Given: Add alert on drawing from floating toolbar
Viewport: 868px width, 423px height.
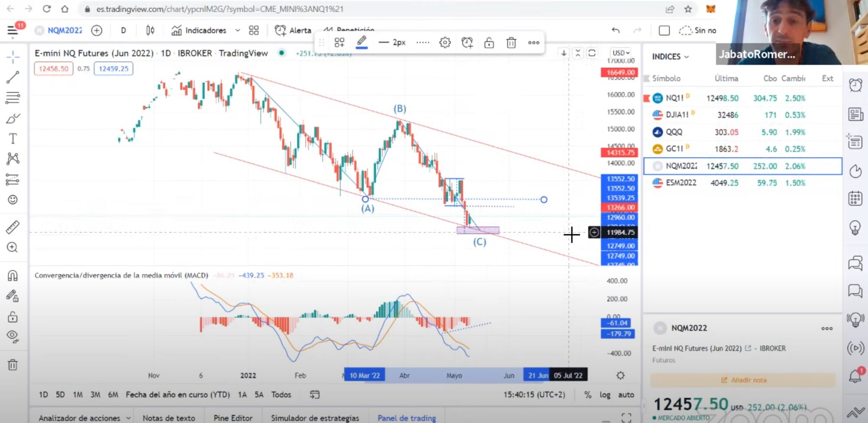Looking at the screenshot, I should coord(467,43).
